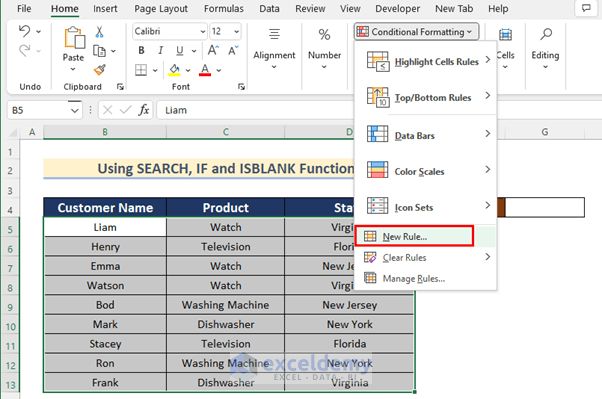This screenshot has height=399, width=602.
Task: Open the Calibri font name dropdown
Action: tap(203, 31)
